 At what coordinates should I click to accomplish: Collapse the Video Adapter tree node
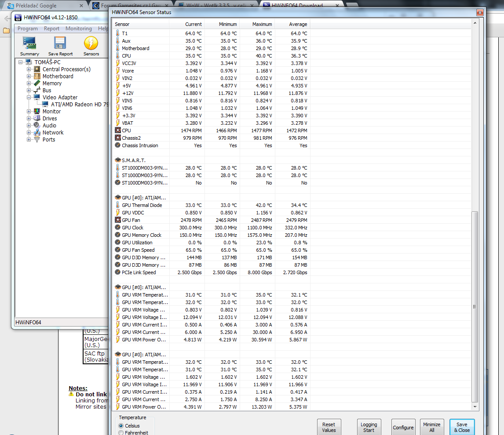click(x=29, y=98)
